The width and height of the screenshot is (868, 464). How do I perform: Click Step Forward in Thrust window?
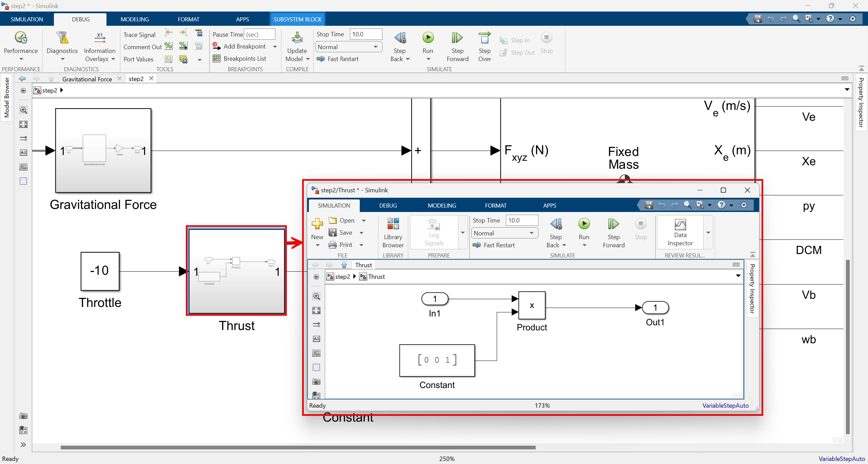pyautogui.click(x=613, y=233)
